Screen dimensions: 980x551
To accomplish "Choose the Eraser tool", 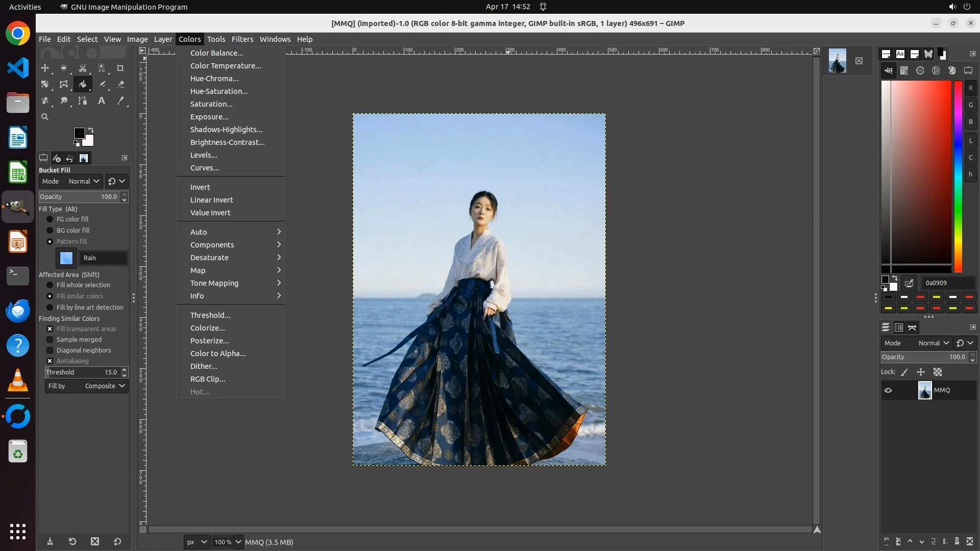I will click(x=120, y=85).
